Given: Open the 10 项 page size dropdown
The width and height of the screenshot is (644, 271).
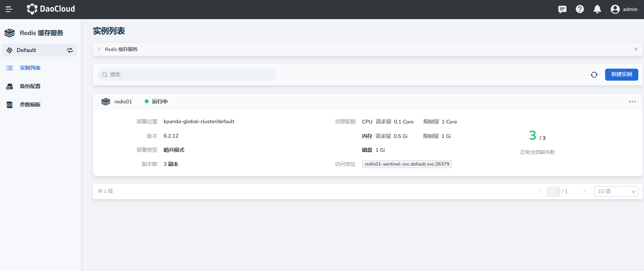Looking at the screenshot, I should [616, 191].
